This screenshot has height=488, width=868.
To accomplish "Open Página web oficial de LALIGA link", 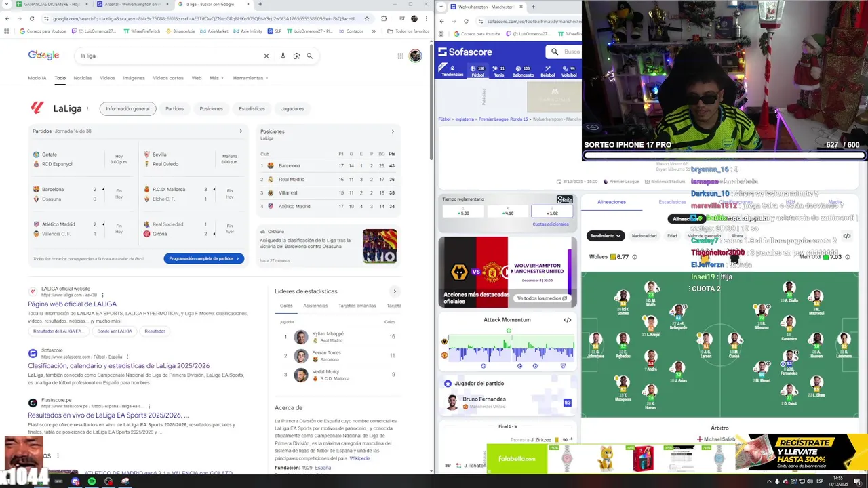I will pos(72,304).
